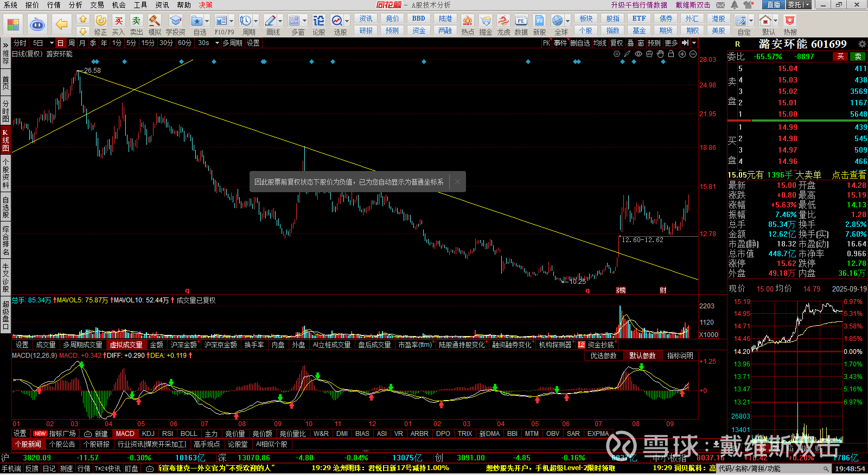
Task: Expand the 全球 globe dropdown arrow
Action: (567, 21)
